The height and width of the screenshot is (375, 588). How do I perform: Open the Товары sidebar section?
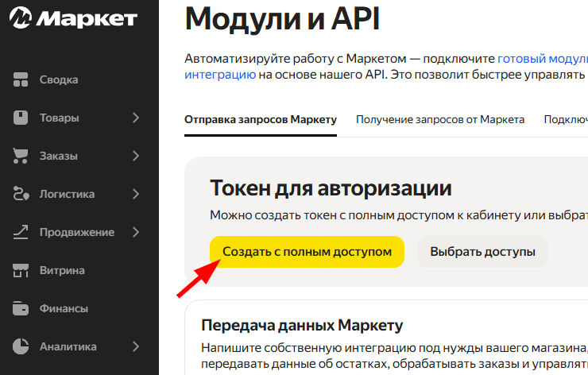click(60, 118)
